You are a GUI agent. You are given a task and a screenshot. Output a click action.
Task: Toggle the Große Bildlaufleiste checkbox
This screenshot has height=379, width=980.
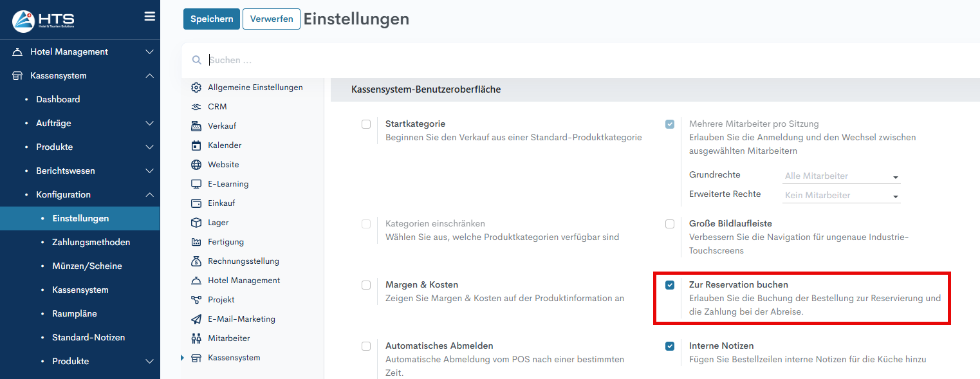(x=670, y=224)
